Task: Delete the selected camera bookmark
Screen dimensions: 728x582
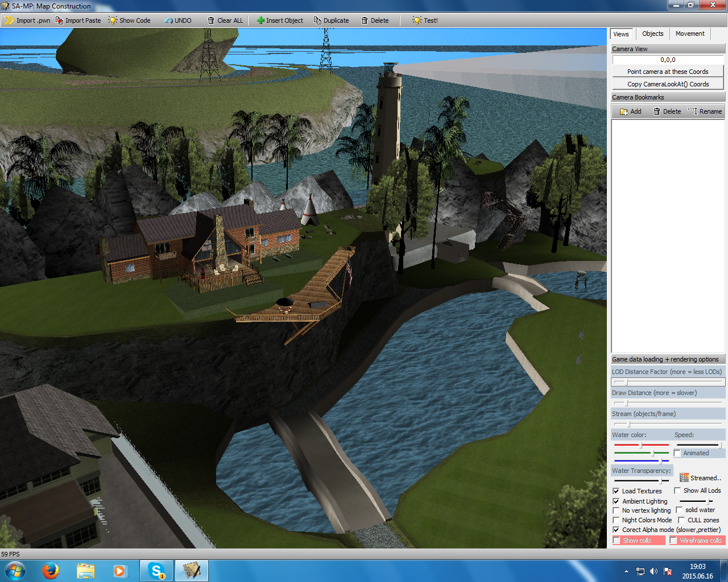Action: point(667,111)
